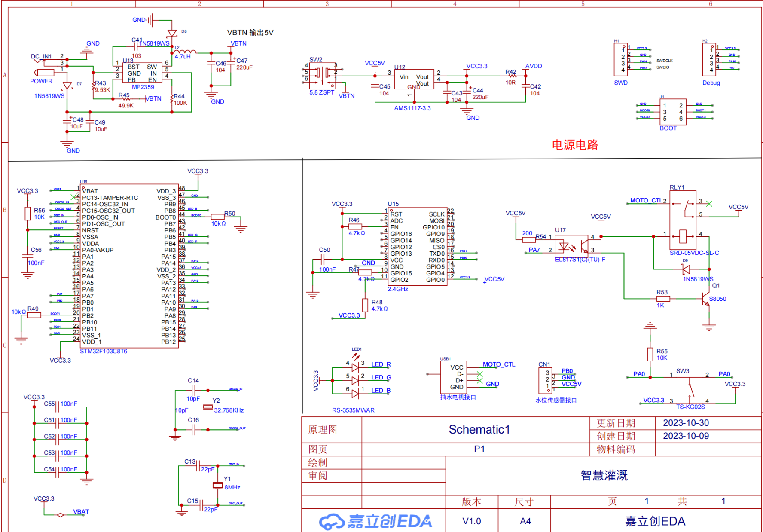Image resolution: width=763 pixels, height=532 pixels.
Task: Click the S8050 transistor label
Action: tap(717, 299)
